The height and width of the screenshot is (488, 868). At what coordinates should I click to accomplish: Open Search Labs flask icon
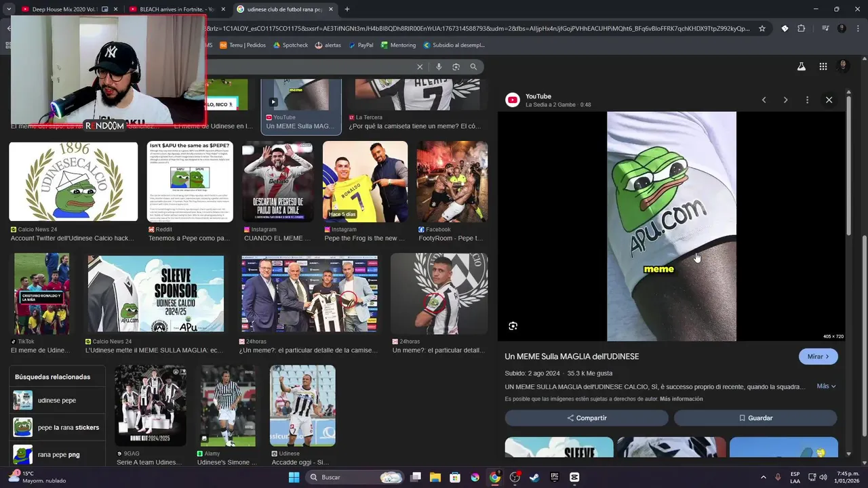coord(801,66)
